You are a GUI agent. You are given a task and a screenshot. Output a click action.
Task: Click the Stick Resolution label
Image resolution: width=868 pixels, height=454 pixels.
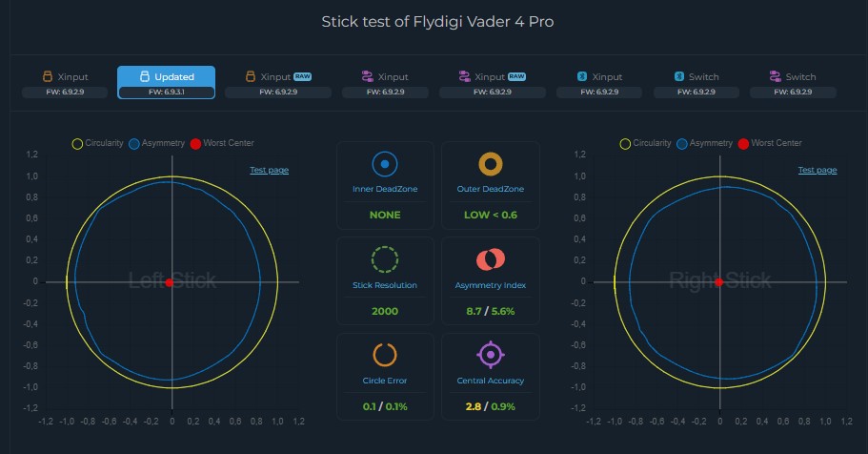[385, 285]
